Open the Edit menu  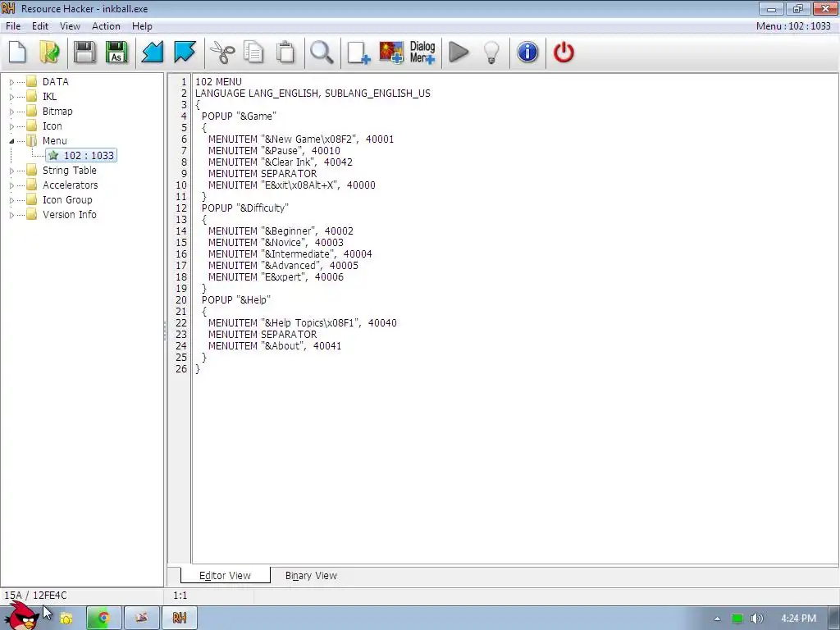[x=40, y=26]
